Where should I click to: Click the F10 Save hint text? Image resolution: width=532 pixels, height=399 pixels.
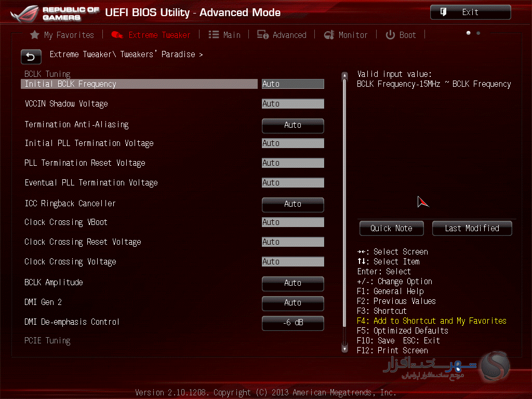376,341
